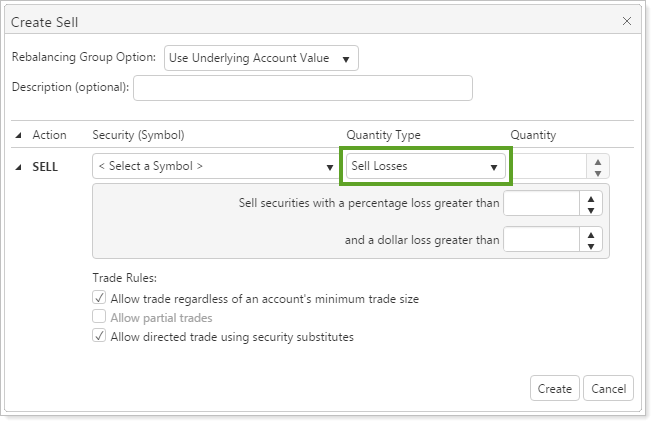Collapse the SELL row triangle
Viewport: 655px width, 425px height.
click(x=19, y=166)
